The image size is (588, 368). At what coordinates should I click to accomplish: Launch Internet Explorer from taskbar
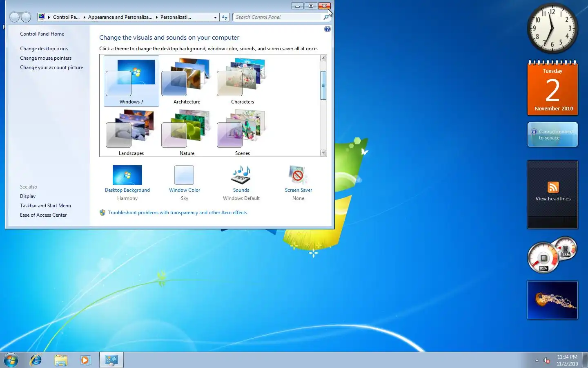pos(36,360)
